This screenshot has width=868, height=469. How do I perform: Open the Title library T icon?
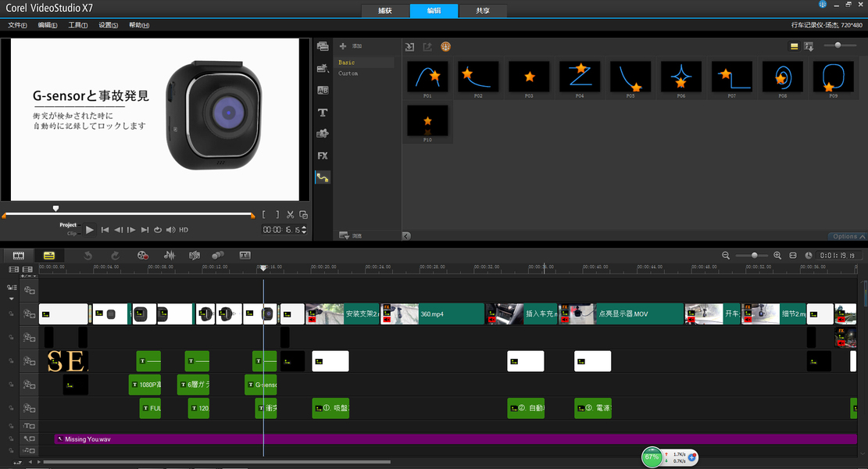pyautogui.click(x=323, y=113)
